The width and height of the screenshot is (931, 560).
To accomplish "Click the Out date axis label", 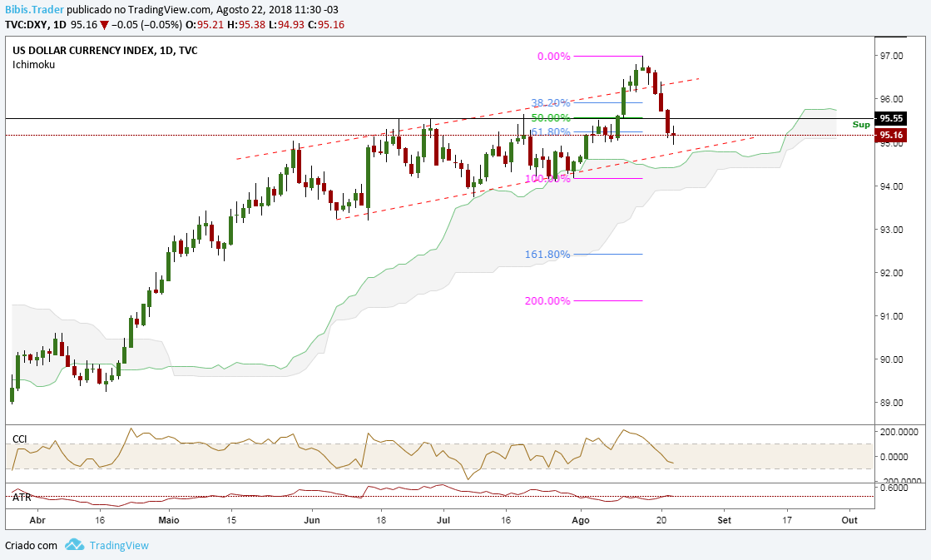I will pyautogui.click(x=849, y=520).
